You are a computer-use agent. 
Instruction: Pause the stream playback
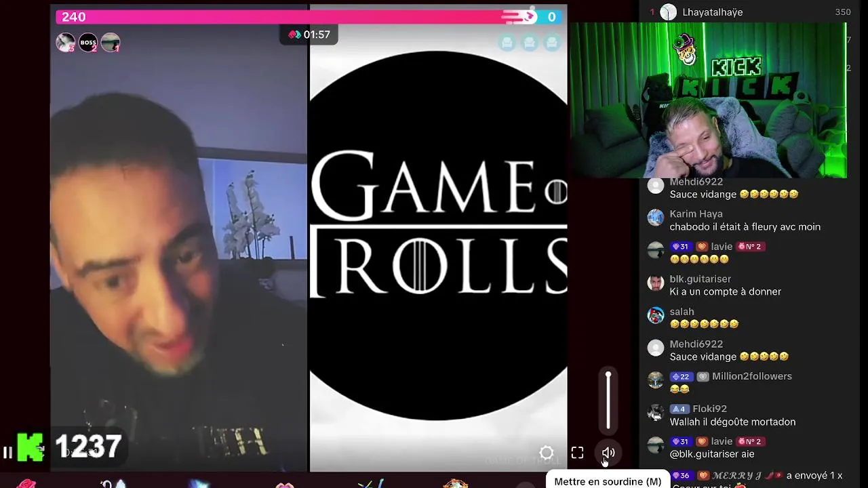[7, 452]
